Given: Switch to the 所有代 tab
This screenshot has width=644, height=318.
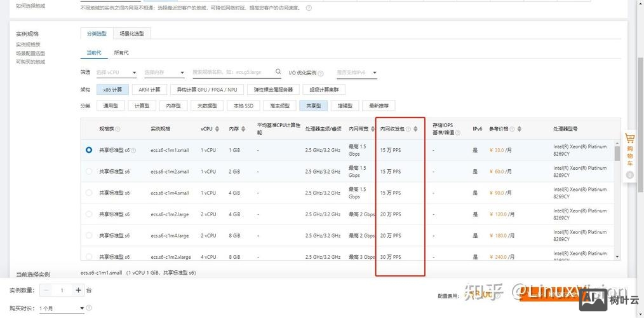Looking at the screenshot, I should coord(121,52).
